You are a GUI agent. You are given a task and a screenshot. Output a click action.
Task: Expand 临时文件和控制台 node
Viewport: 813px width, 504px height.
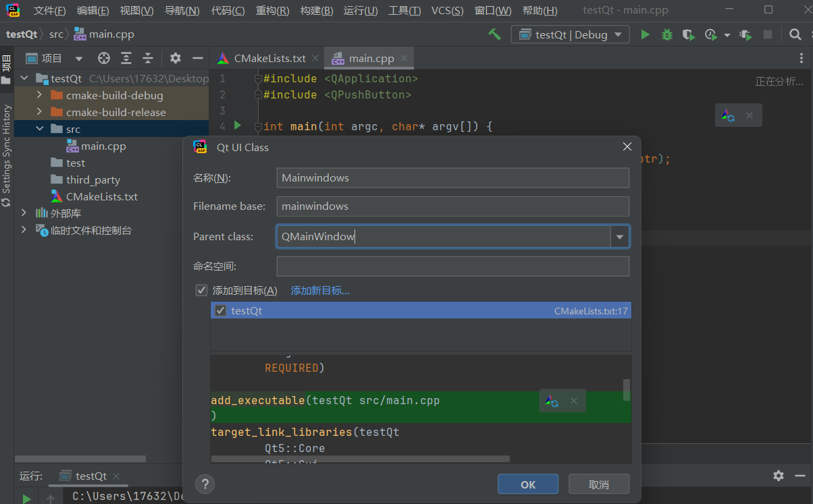point(24,230)
